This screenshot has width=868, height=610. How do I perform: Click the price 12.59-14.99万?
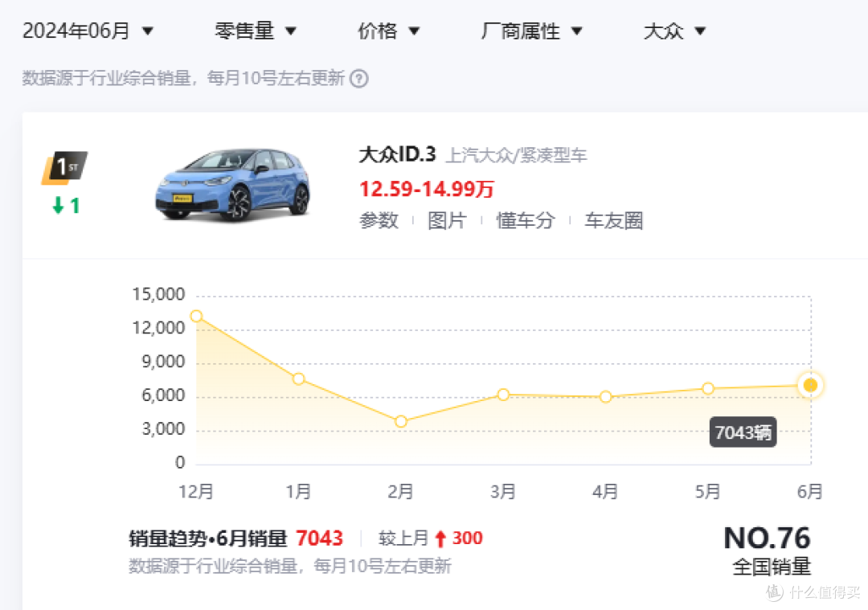(426, 189)
